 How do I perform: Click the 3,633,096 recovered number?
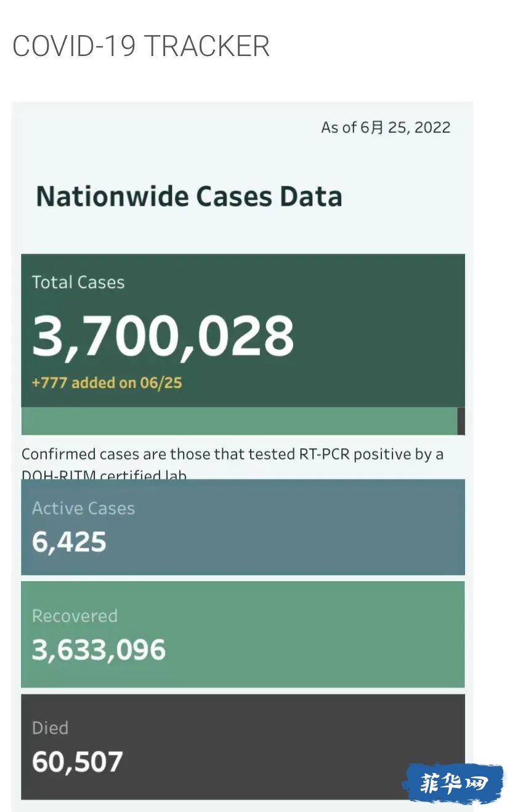click(x=99, y=650)
